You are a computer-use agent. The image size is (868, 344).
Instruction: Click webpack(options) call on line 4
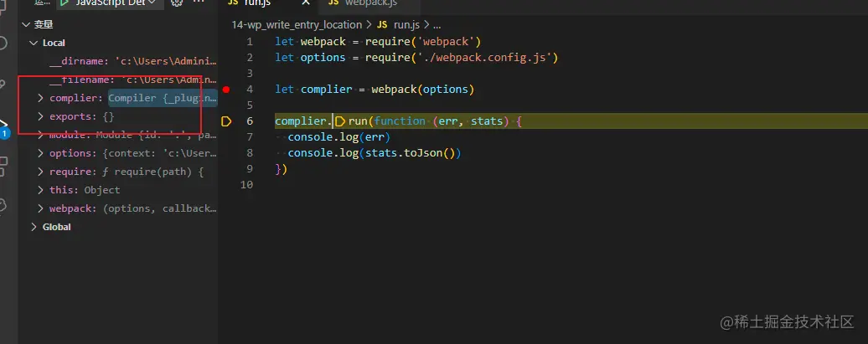(x=423, y=89)
